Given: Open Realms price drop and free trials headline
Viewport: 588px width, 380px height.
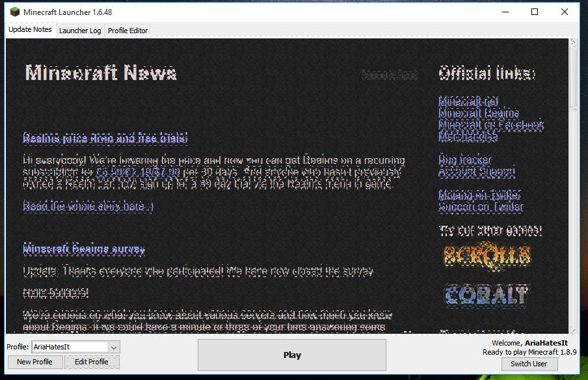Looking at the screenshot, I should 105,138.
